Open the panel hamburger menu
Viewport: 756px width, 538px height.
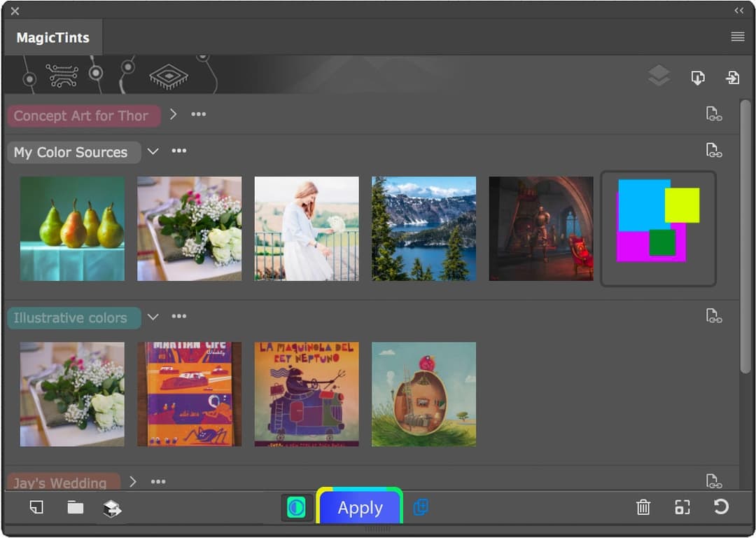coord(737,36)
